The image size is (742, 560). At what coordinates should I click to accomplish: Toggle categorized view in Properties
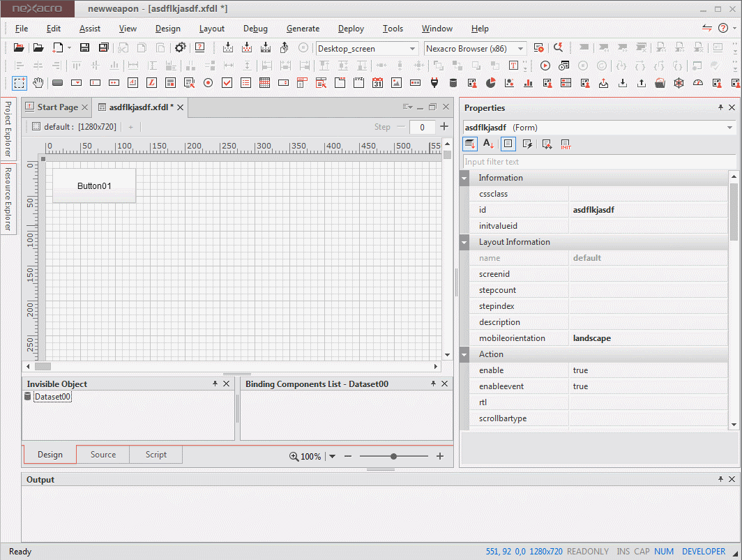tap(470, 144)
